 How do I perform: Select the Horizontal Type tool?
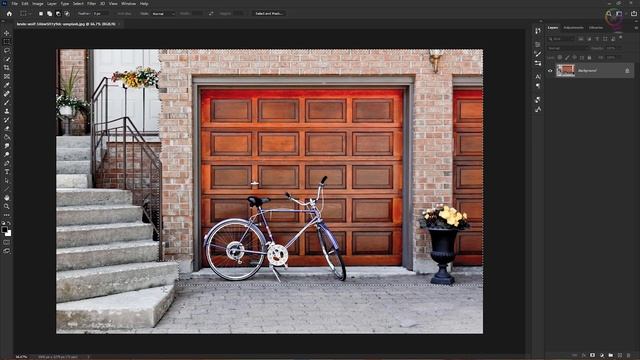tap(7, 172)
